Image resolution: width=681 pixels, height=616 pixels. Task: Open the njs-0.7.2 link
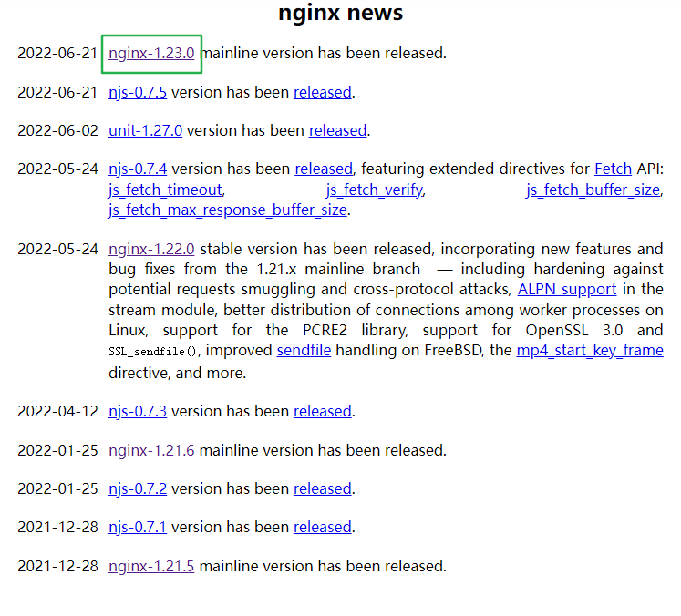(138, 488)
